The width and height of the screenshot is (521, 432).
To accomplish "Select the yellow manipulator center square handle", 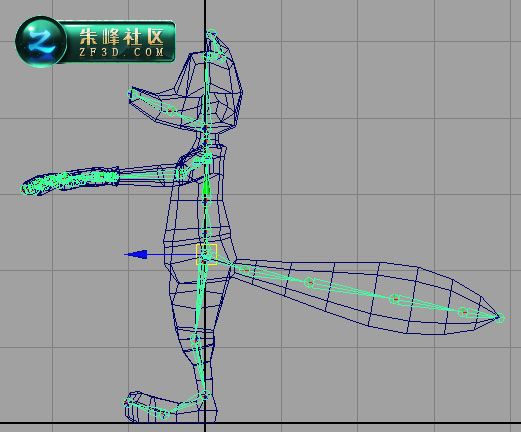I will coord(206,255).
